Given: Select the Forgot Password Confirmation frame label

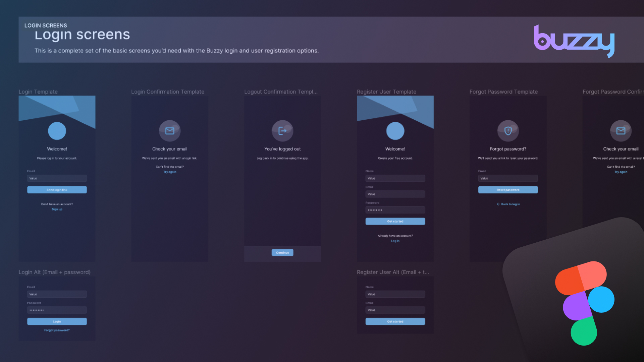Looking at the screenshot, I should (x=613, y=92).
